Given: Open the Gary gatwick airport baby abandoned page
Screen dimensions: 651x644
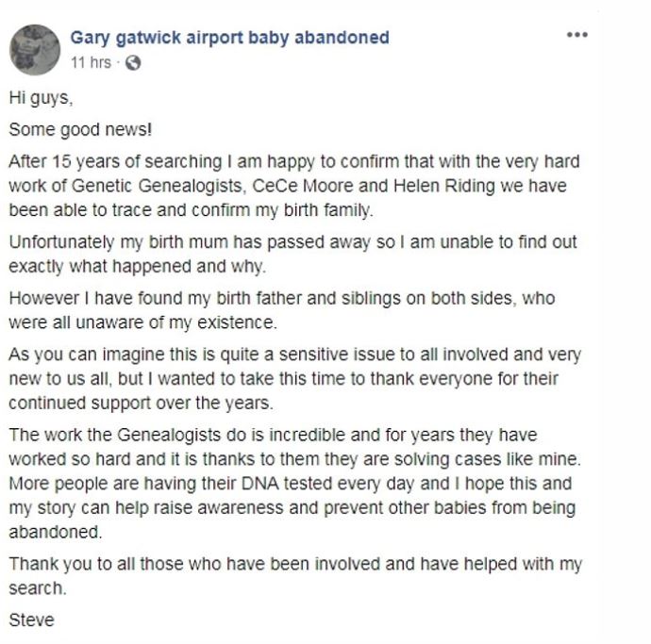Looking at the screenshot, I should pyautogui.click(x=229, y=38).
